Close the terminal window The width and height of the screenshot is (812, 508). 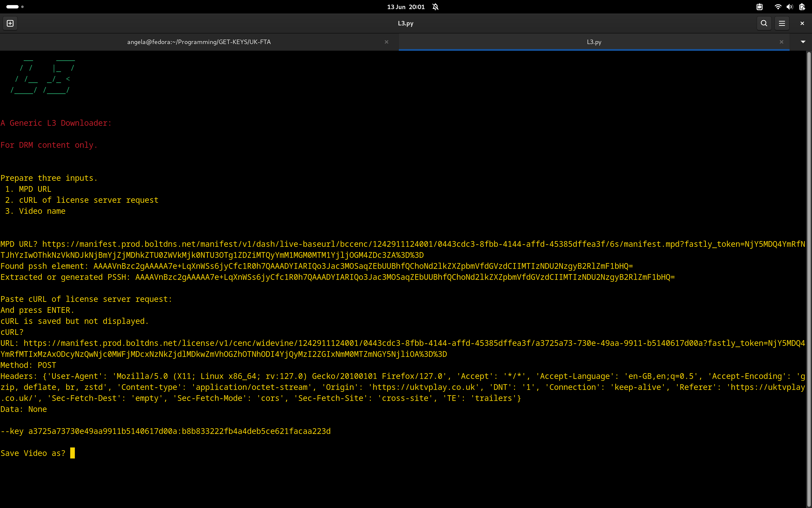point(802,23)
